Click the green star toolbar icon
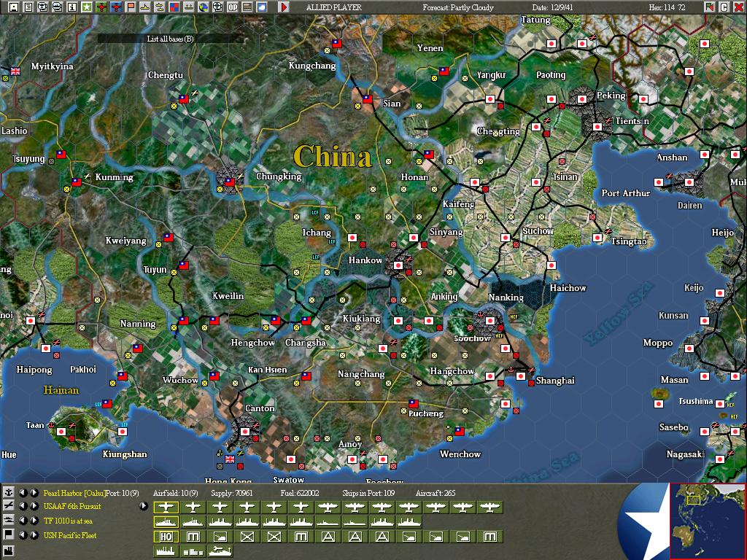This screenshot has height=560, width=747. click(87, 7)
